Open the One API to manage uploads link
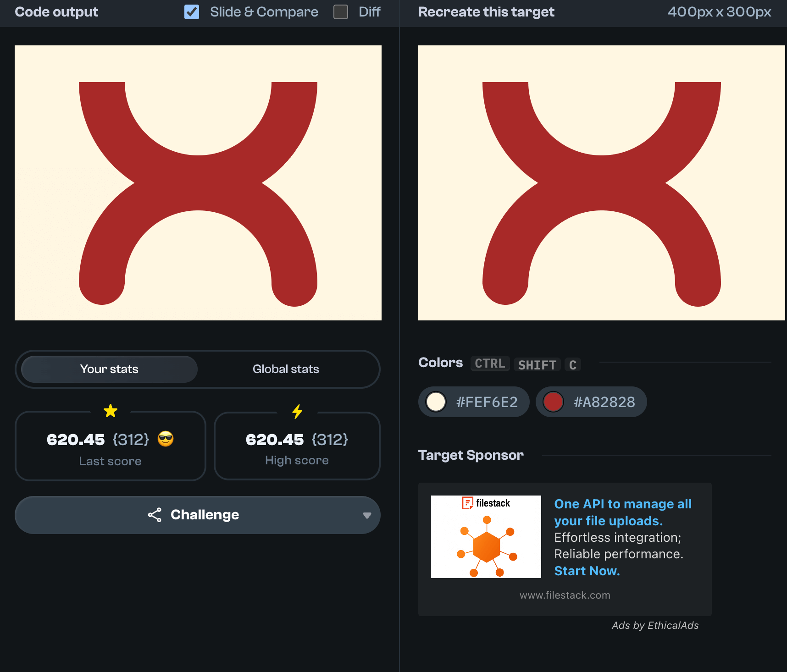 623,512
